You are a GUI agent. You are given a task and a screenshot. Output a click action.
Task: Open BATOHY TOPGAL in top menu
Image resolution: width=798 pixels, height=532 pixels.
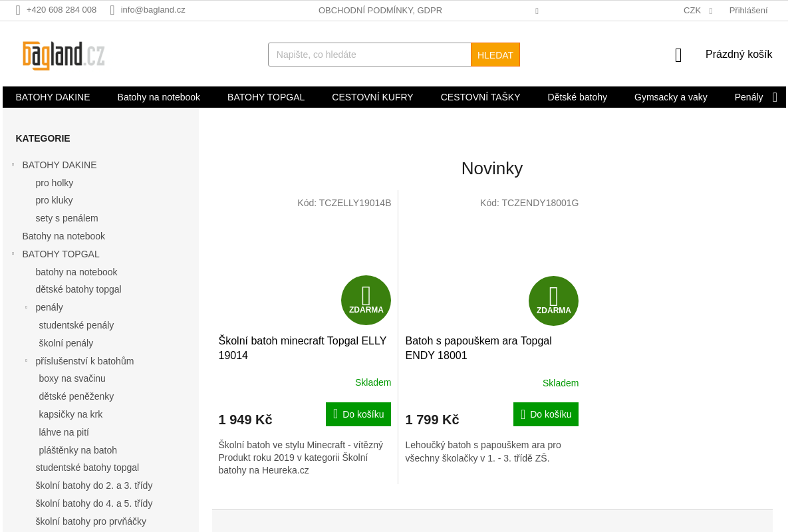[266, 97]
